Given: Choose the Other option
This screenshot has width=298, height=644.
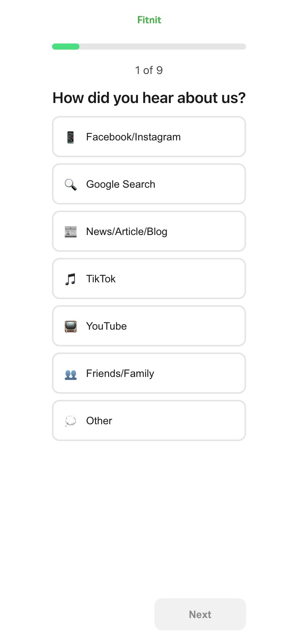Looking at the screenshot, I should [149, 420].
